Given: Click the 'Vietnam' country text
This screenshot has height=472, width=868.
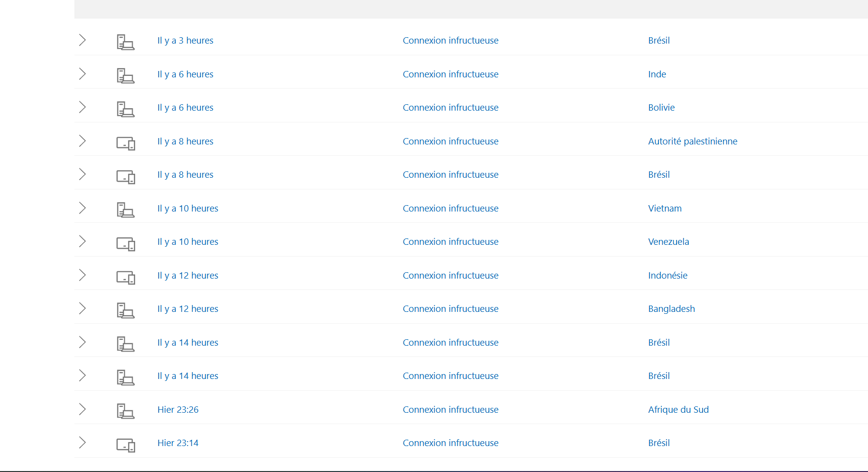Looking at the screenshot, I should pos(665,209).
